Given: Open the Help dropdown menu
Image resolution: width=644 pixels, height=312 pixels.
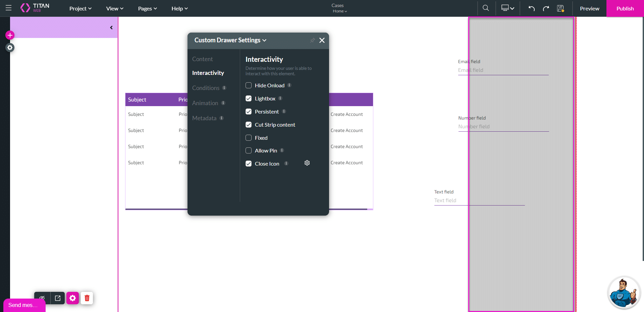Looking at the screenshot, I should click(x=179, y=8).
